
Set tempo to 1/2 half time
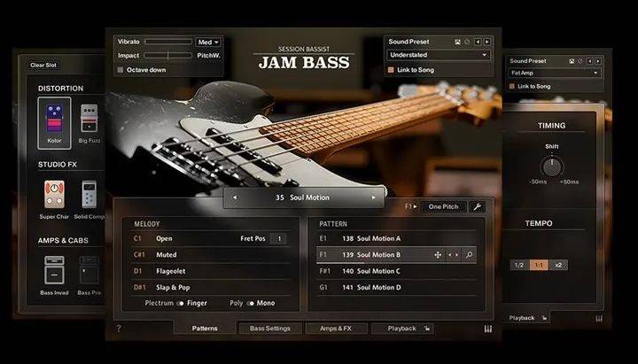coord(519,265)
